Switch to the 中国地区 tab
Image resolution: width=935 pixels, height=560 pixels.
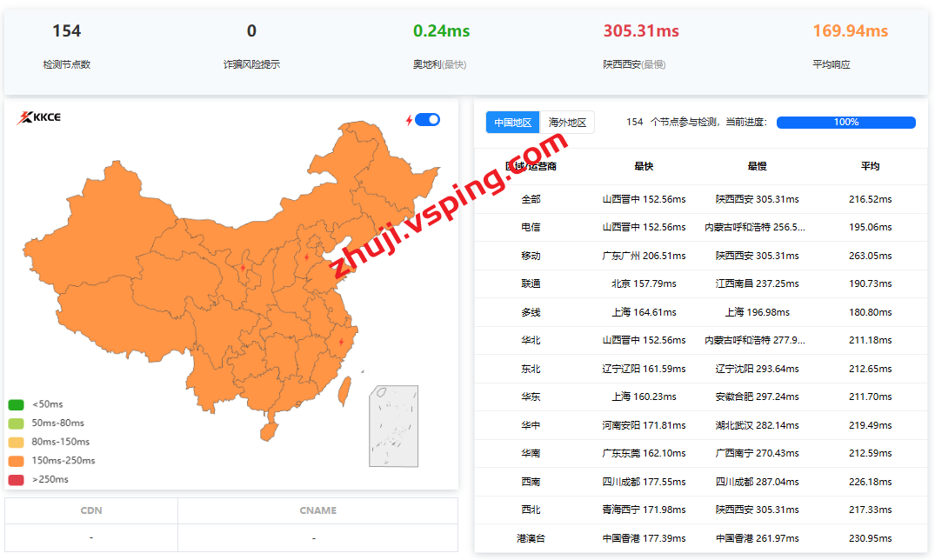pos(512,123)
